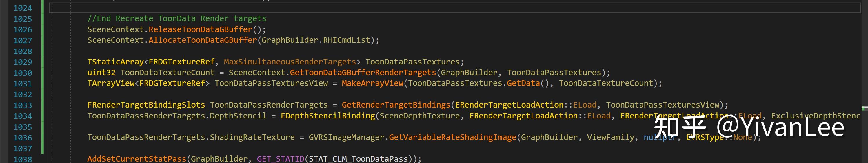Select line number 1033 in the gutter
The height and width of the screenshot is (163, 868).
[23, 105]
